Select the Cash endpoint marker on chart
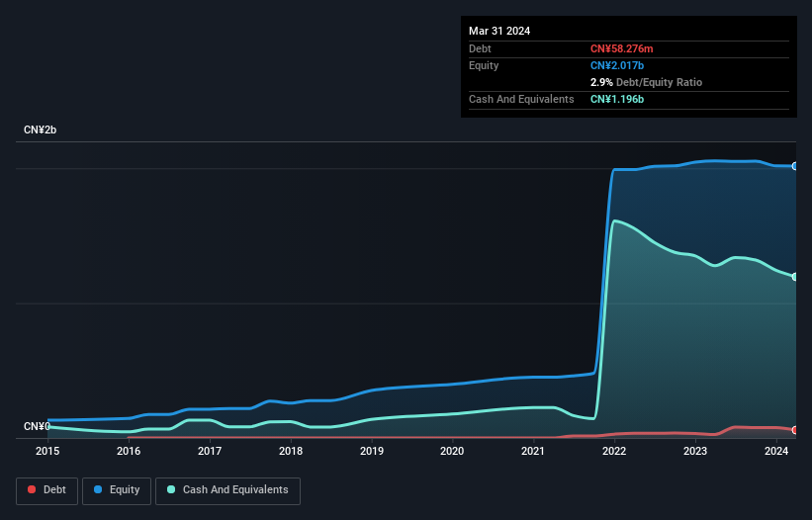This screenshot has height=520, width=812. (795, 277)
